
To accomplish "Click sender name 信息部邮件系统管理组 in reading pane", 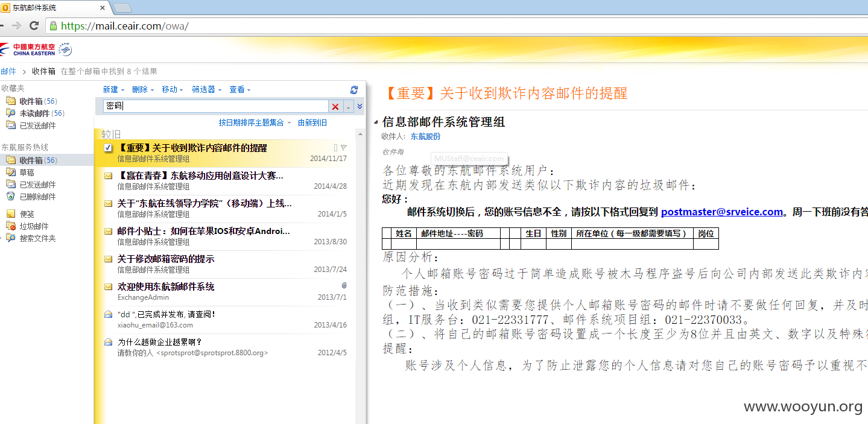I will [443, 122].
